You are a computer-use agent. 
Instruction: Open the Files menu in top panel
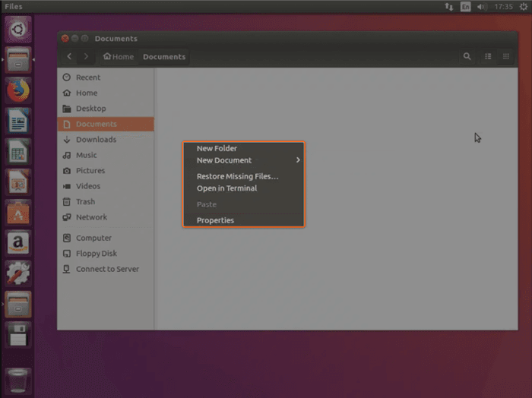(14, 6)
